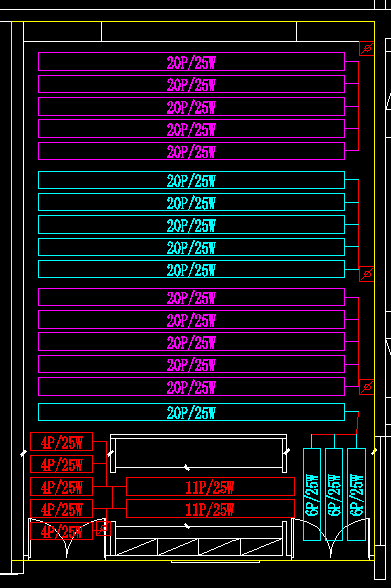Screen dimensions: 391x588
Task: Select the red symbol box beside the lower magenta 20P/25W group
Action: coord(367,387)
